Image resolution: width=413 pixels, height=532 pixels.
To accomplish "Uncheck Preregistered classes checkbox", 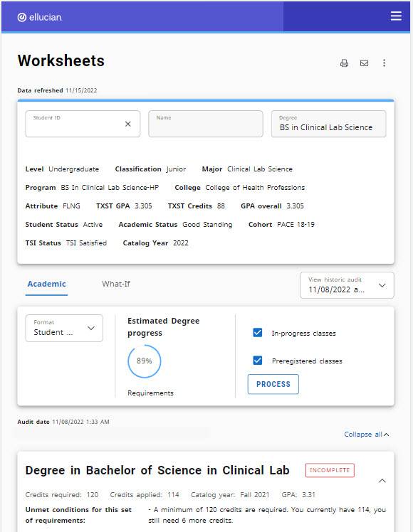I will [x=258, y=361].
